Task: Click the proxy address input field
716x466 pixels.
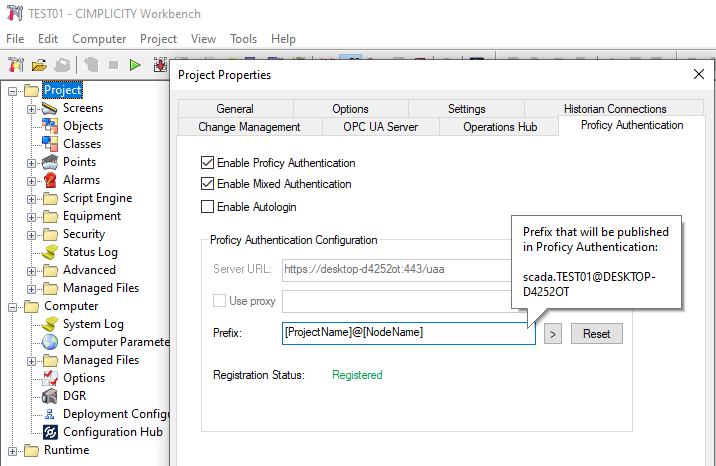Action: tap(396, 301)
